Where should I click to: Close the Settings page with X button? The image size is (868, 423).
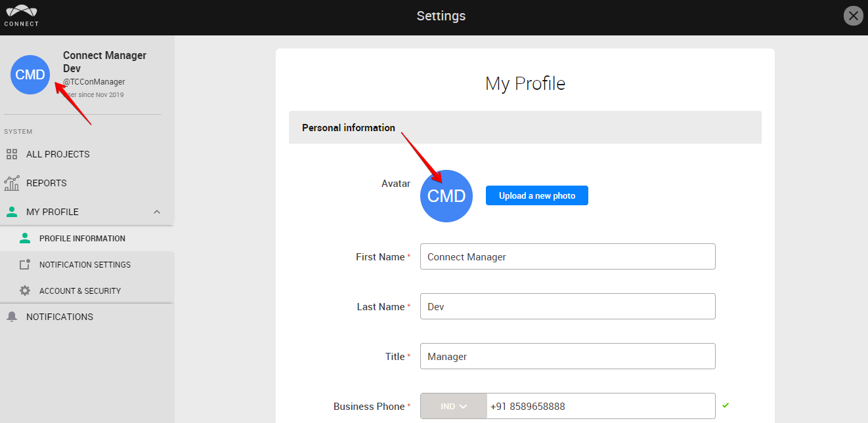[x=853, y=16]
